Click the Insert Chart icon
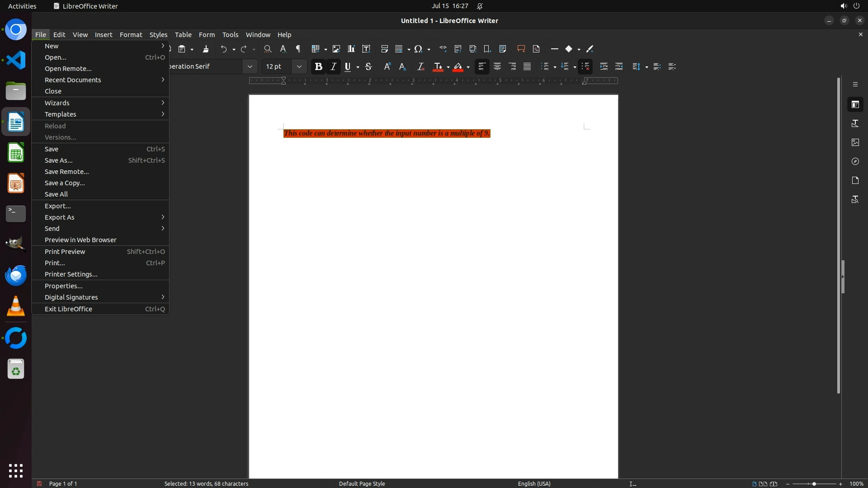The image size is (868, 488). click(351, 49)
